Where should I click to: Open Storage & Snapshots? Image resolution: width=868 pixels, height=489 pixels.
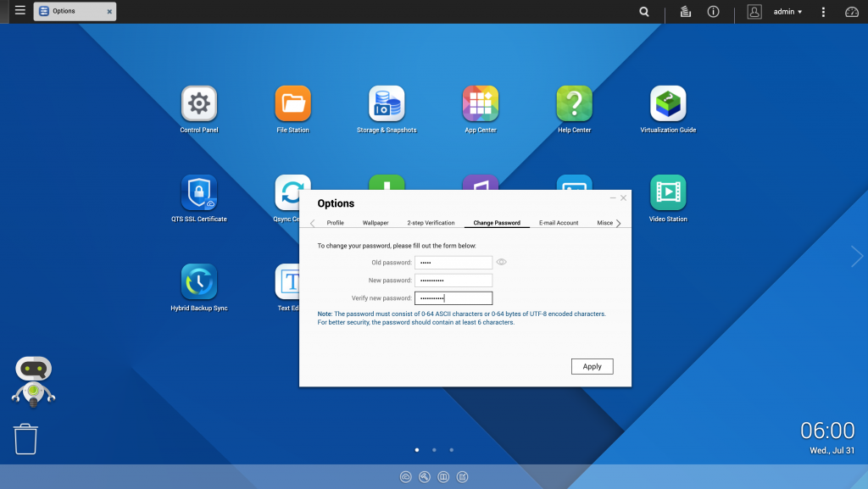coord(387,104)
